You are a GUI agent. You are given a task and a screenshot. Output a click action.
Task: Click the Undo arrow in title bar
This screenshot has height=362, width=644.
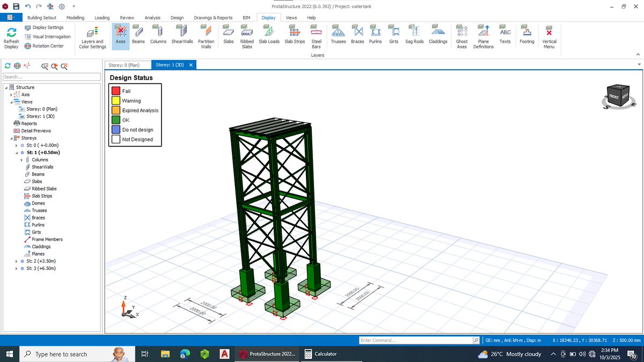click(x=27, y=6)
